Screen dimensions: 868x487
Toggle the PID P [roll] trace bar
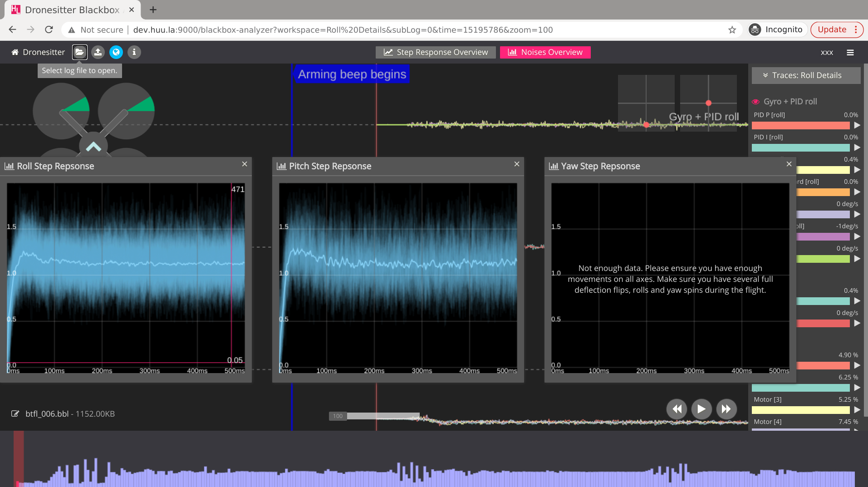pos(800,125)
